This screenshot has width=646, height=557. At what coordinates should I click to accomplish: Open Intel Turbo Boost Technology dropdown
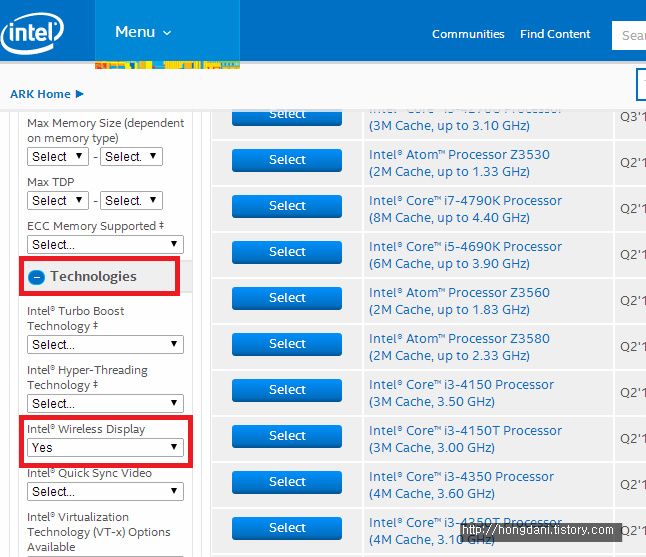(x=105, y=344)
